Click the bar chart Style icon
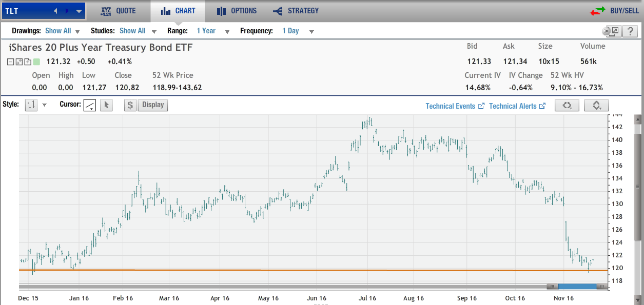644x305 pixels. point(31,105)
